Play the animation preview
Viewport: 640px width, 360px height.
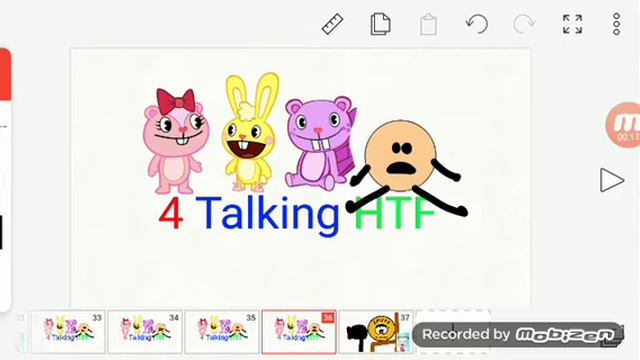point(612,180)
